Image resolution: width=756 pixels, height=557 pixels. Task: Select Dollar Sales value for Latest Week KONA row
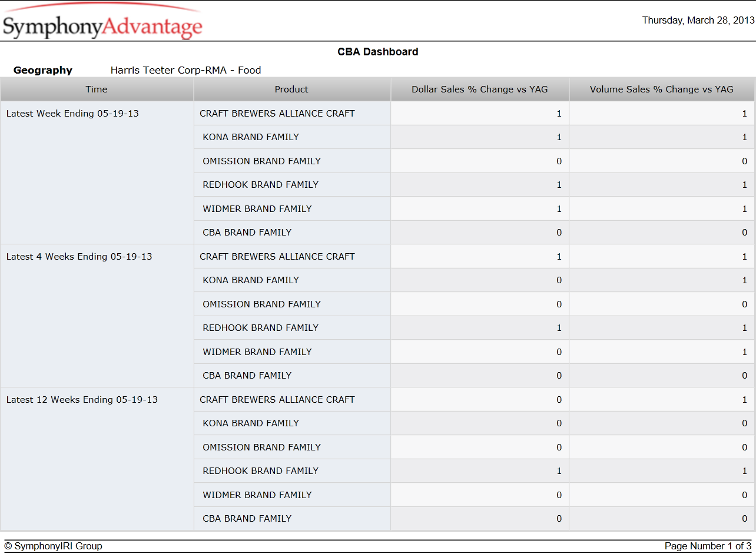pyautogui.click(x=480, y=137)
